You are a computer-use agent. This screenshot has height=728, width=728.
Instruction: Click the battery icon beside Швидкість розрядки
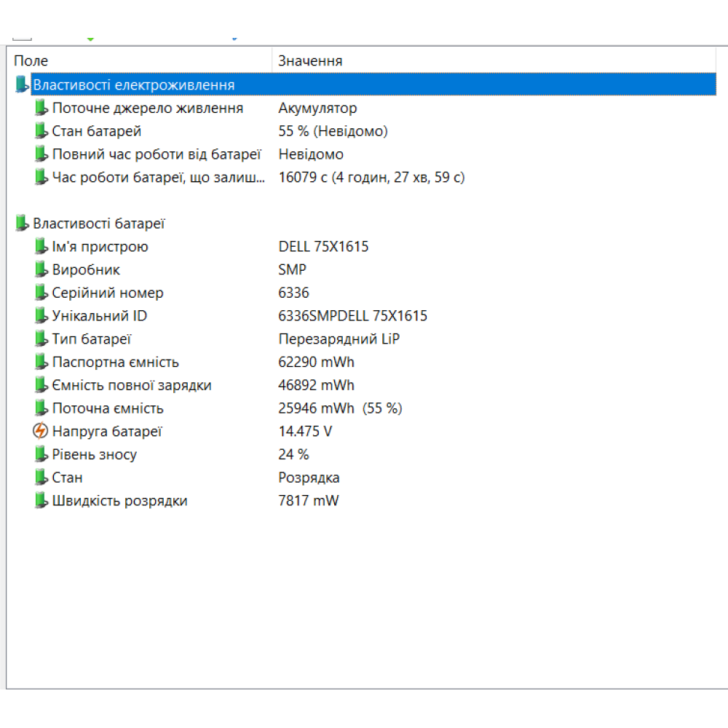click(41, 500)
